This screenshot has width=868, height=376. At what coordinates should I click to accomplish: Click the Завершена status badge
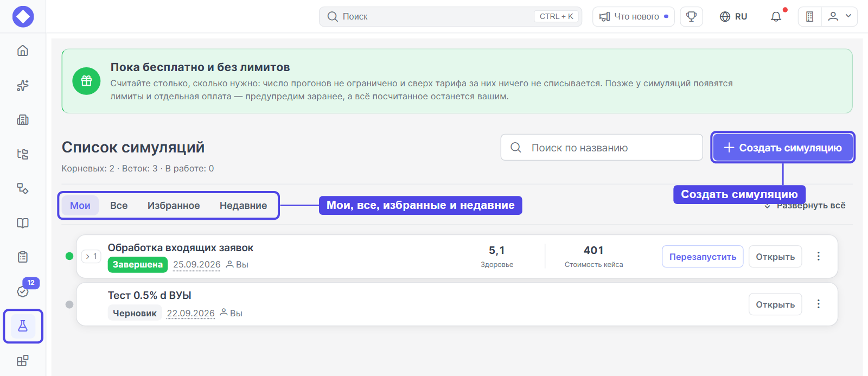(x=138, y=264)
